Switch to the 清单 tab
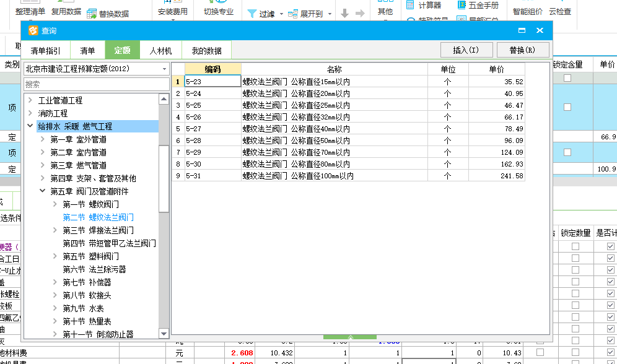This screenshot has width=617, height=364. [87, 50]
